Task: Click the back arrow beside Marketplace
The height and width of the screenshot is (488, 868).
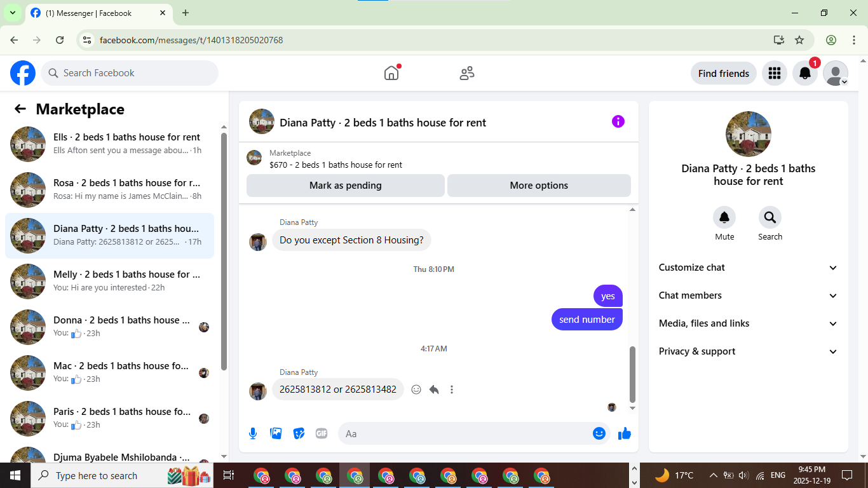Action: 20,109
